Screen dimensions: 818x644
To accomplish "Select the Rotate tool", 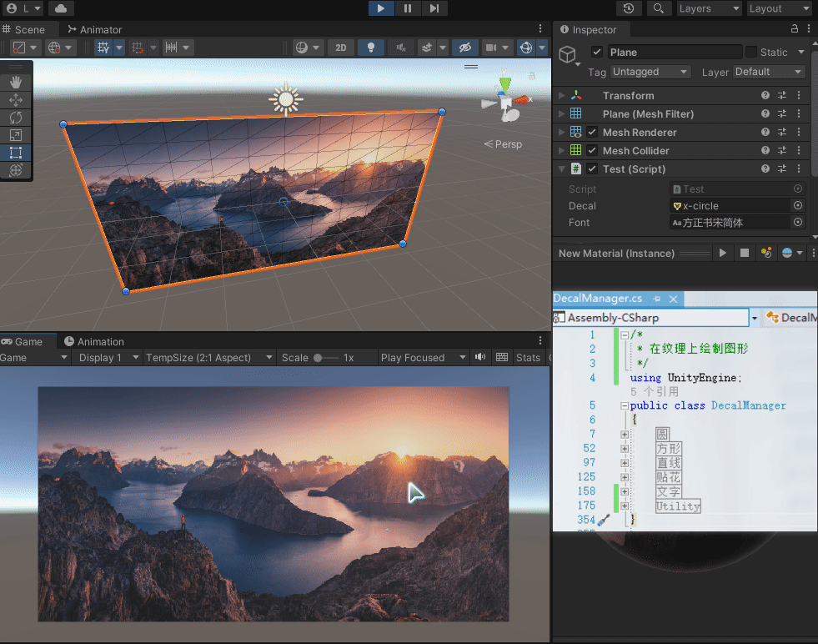I will [16, 118].
